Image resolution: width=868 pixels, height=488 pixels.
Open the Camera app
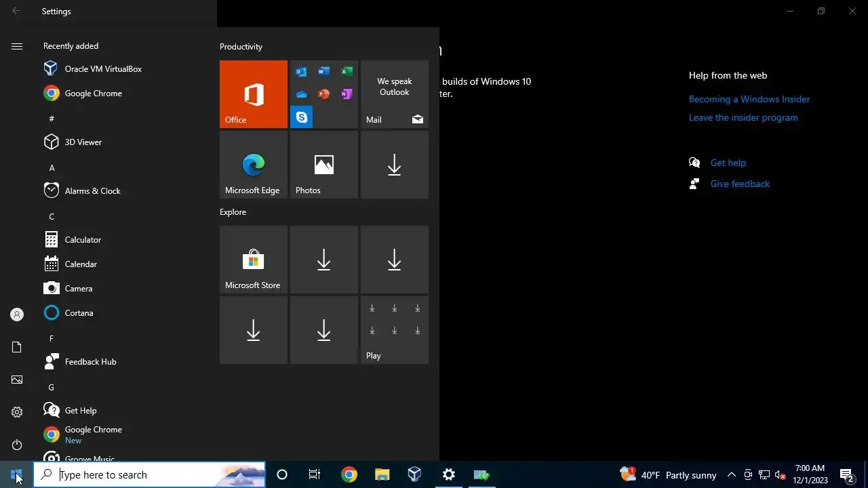pos(125,289)
